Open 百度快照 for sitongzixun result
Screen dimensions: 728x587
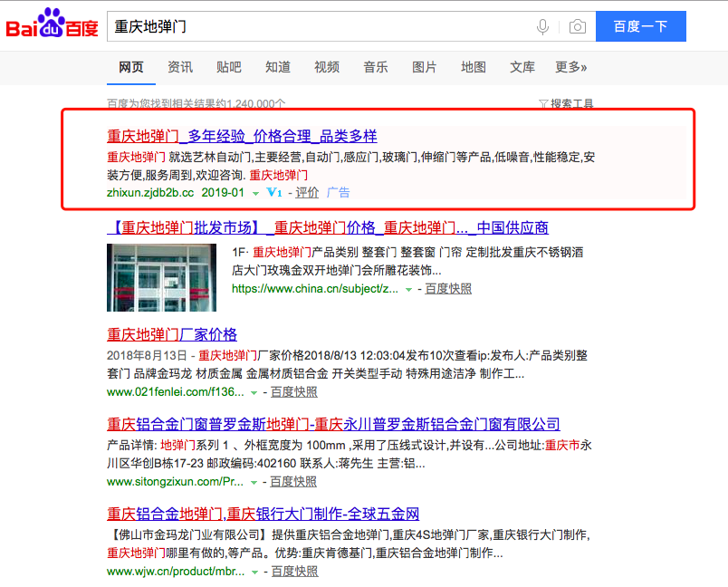293,482
